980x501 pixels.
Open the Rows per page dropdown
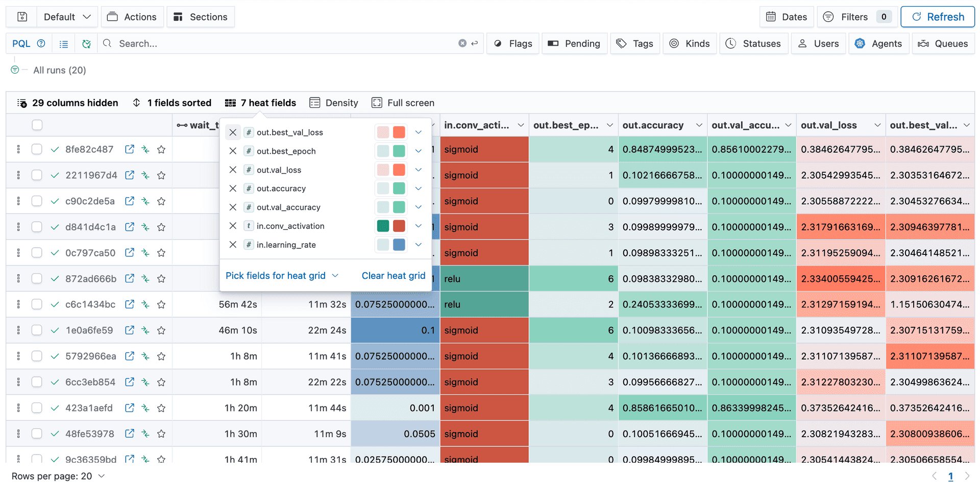(x=101, y=476)
